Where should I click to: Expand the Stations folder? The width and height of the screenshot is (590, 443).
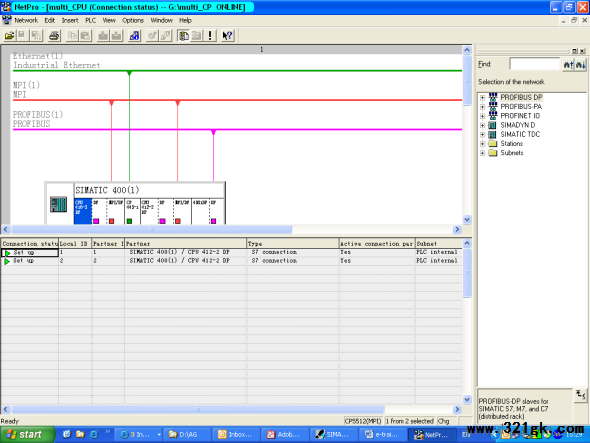click(x=482, y=144)
